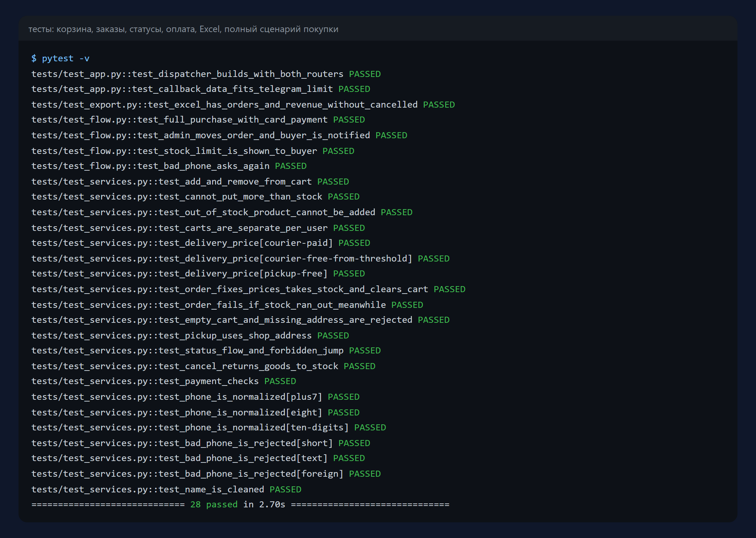Select line test_order_fixes_prices_takes_stock_and_clears_cart
The width and height of the screenshot is (756, 538).
[x=249, y=289]
